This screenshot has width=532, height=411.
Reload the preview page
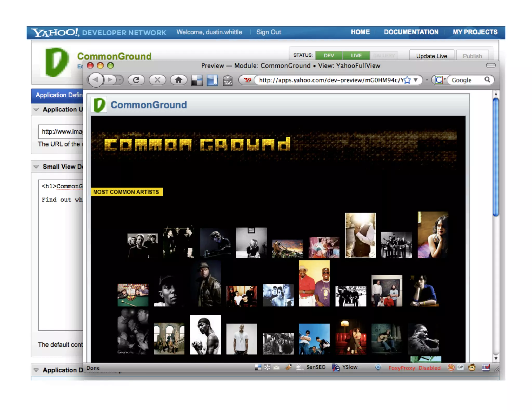[x=136, y=80]
